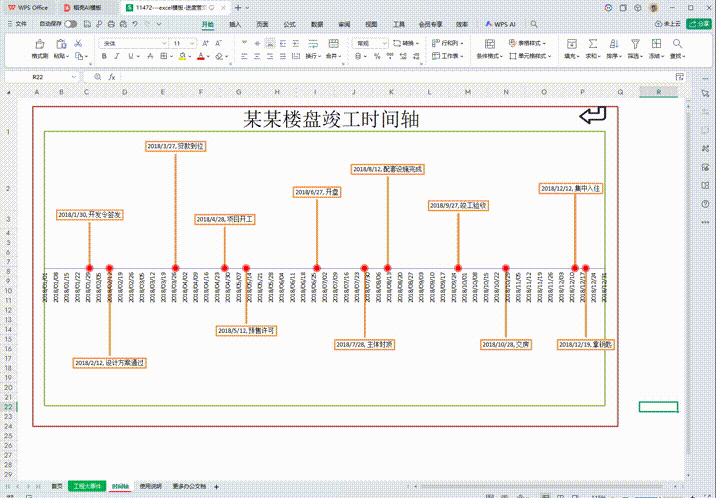Select the 2018/6/27 开盘 data label

317,192
